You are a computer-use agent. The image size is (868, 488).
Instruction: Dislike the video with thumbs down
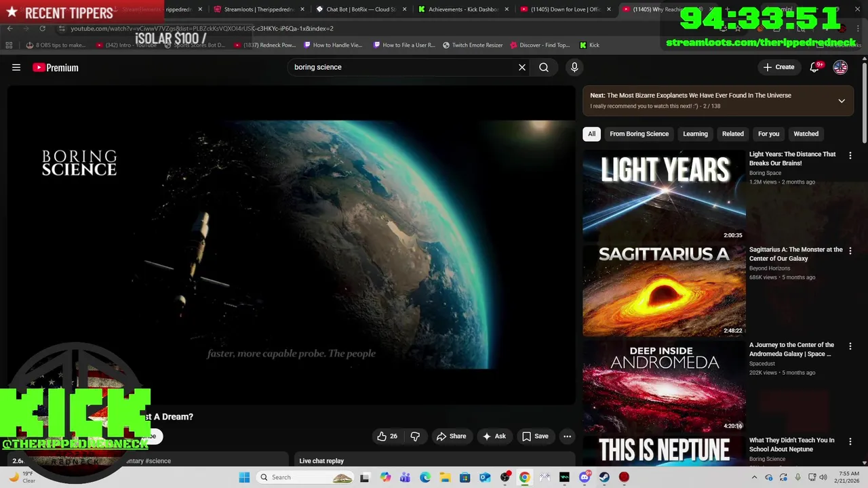tap(415, 436)
